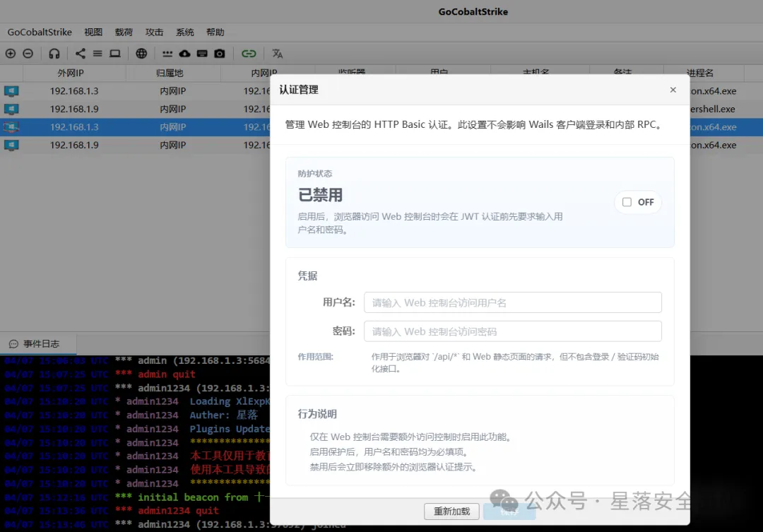Sort by the 外网IP column header
The image size is (763, 532).
click(71, 73)
